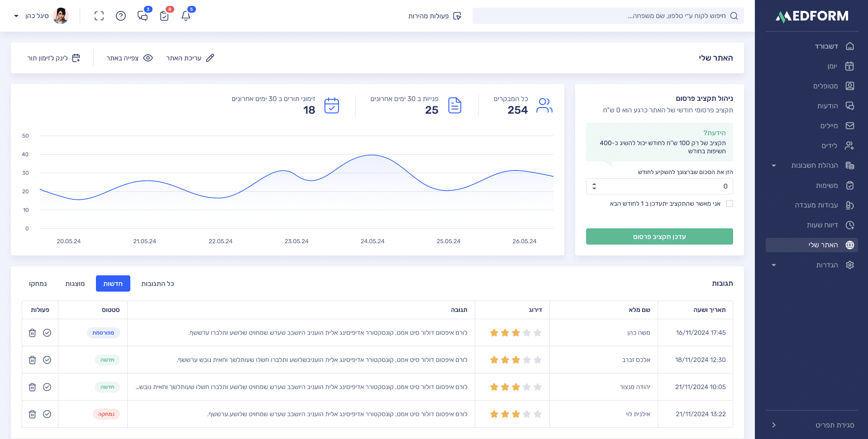The image size is (868, 439).
Task: Click the פניות document icon
Action: [x=455, y=105]
